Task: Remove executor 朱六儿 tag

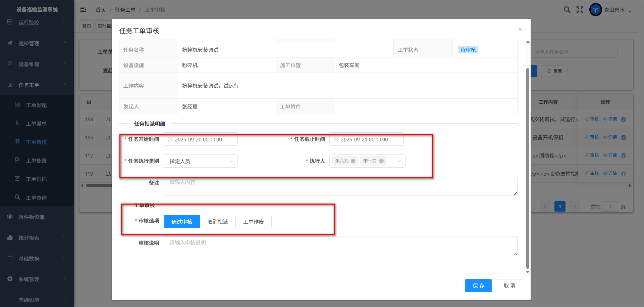Action: point(353,161)
